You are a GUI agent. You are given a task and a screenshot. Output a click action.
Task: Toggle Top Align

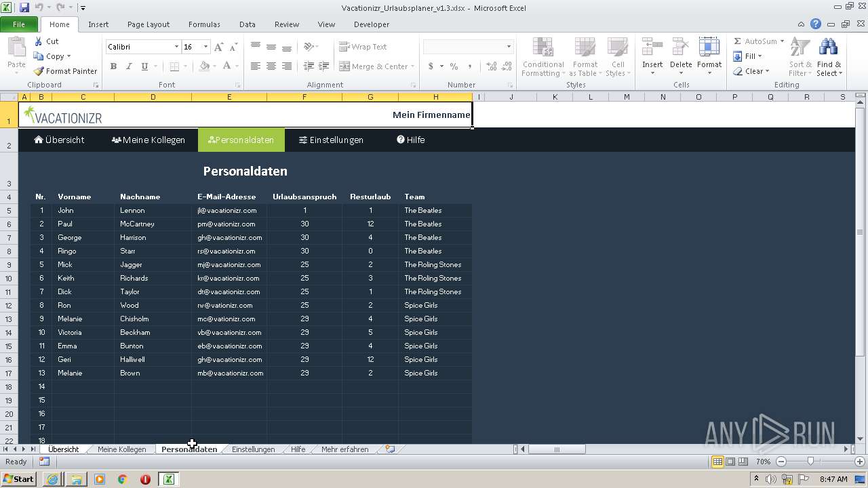pyautogui.click(x=256, y=47)
